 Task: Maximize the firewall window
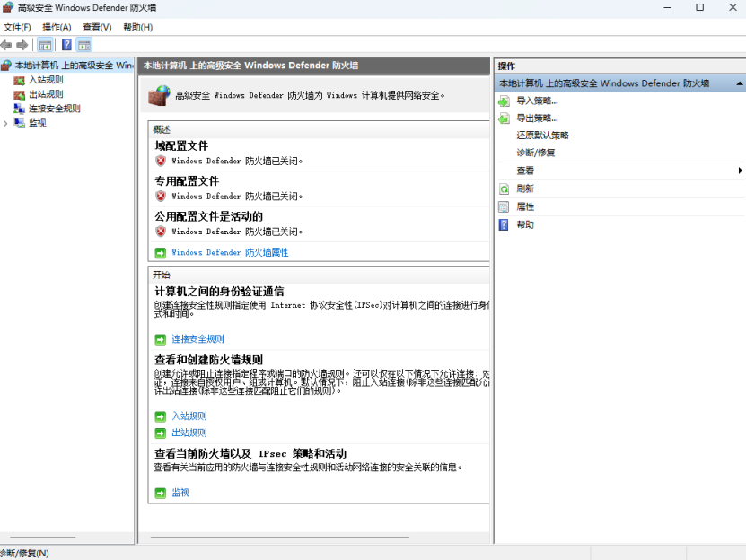click(x=700, y=7)
